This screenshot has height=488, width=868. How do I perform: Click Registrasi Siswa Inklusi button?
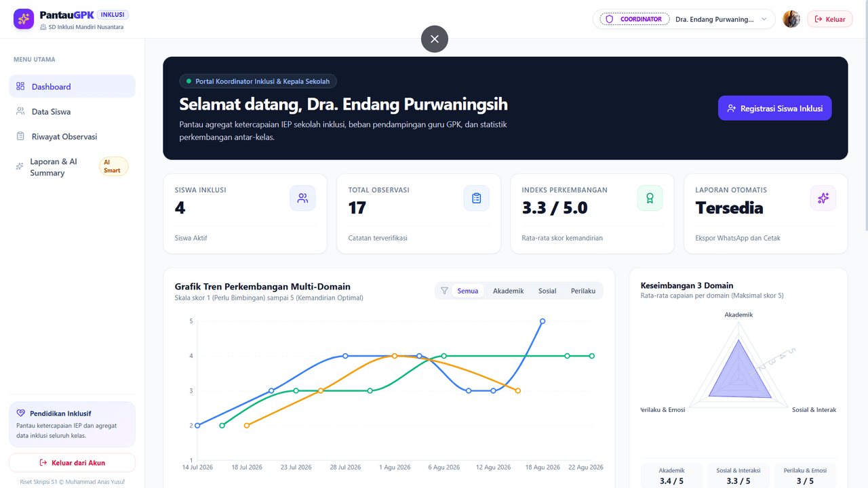(774, 108)
